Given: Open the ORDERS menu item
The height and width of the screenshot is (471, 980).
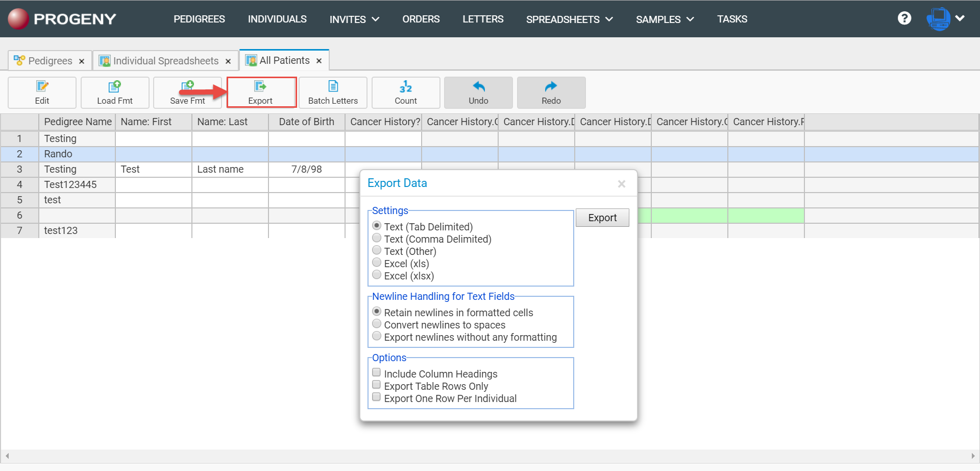Looking at the screenshot, I should [x=421, y=19].
